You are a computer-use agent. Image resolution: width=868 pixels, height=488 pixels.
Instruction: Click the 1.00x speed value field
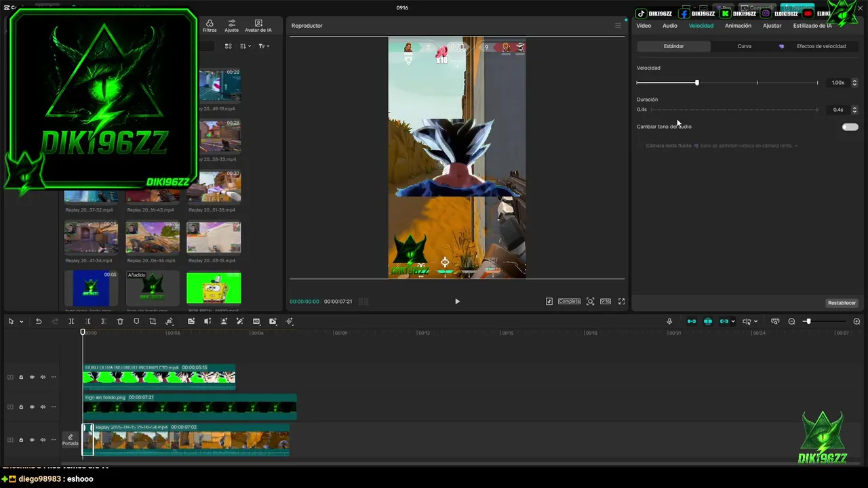[x=838, y=83]
